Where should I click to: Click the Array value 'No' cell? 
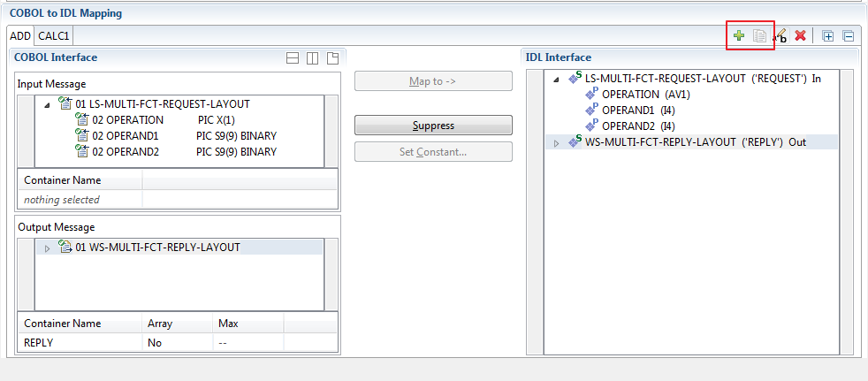(177, 343)
